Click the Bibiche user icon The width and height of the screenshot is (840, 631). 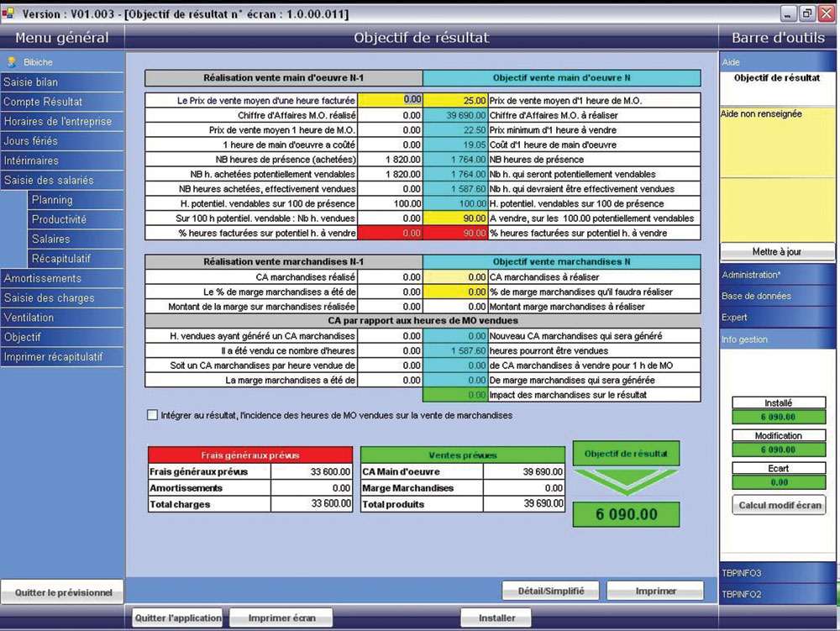click(12, 62)
